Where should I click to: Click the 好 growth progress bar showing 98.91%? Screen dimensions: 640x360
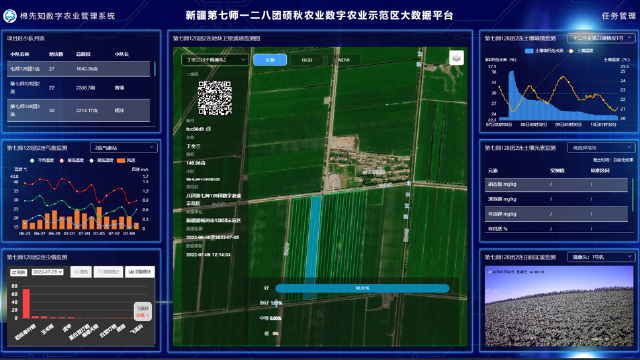click(362, 288)
